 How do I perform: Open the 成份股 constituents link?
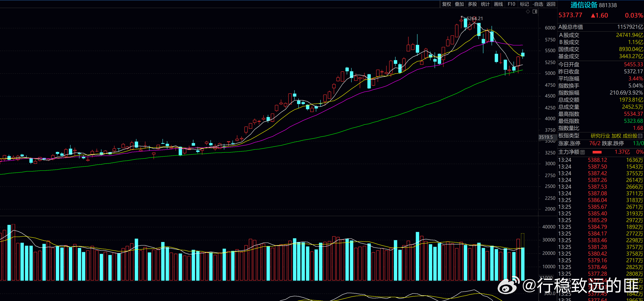tap(630, 136)
